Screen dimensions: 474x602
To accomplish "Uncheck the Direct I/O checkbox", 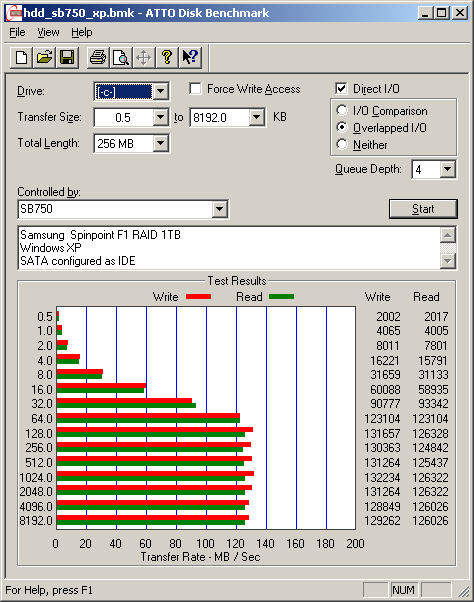I will (341, 89).
